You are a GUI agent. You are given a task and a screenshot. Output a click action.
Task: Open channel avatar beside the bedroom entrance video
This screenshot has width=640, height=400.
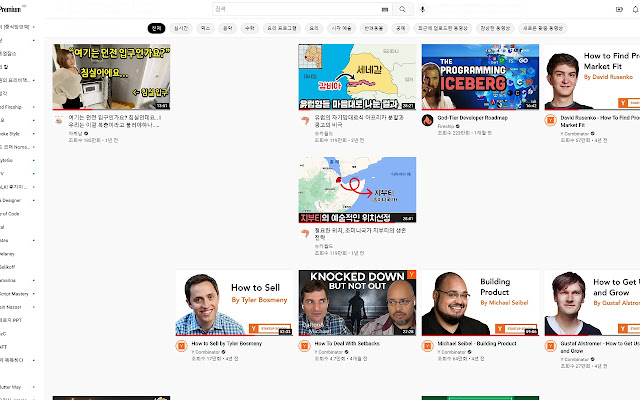tap(59, 120)
